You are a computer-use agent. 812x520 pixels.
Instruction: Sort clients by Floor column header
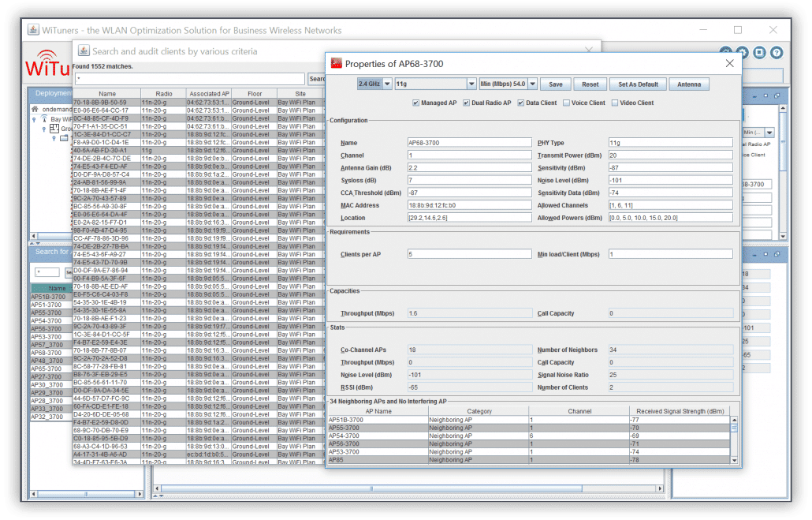(x=255, y=94)
